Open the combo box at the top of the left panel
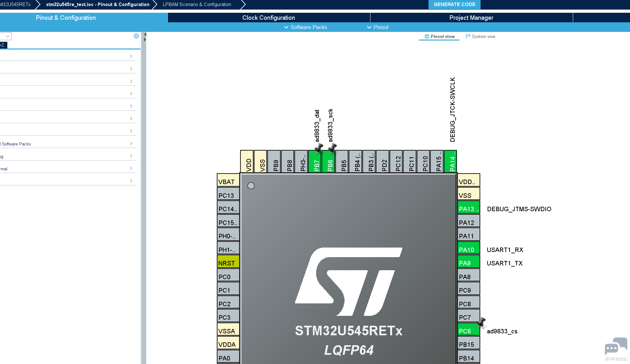630x364 pixels. (6, 36)
